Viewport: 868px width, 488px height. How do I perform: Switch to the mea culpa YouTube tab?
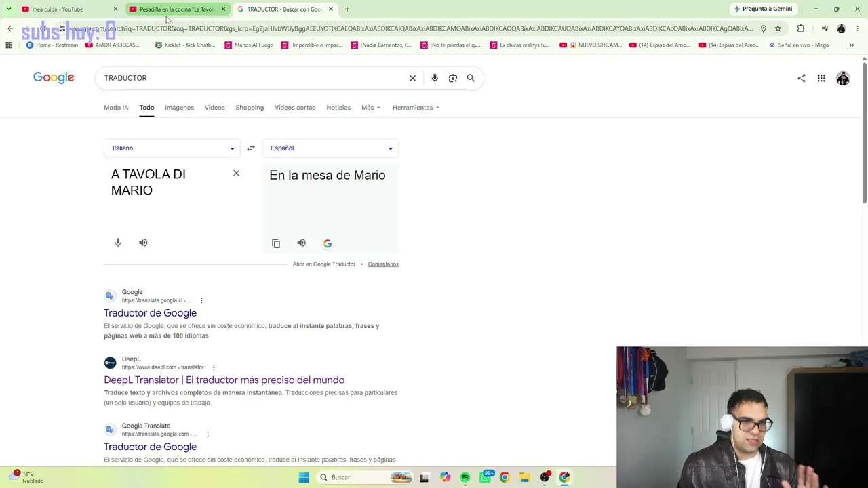pos(70,9)
